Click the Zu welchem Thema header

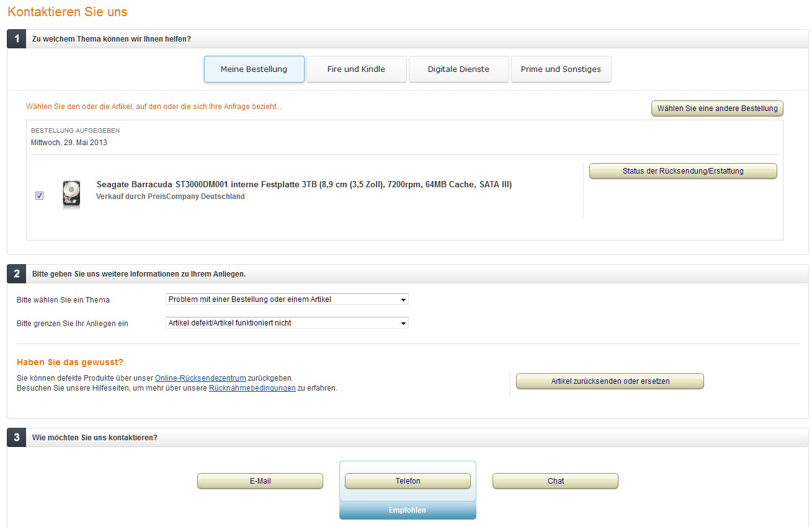point(112,38)
